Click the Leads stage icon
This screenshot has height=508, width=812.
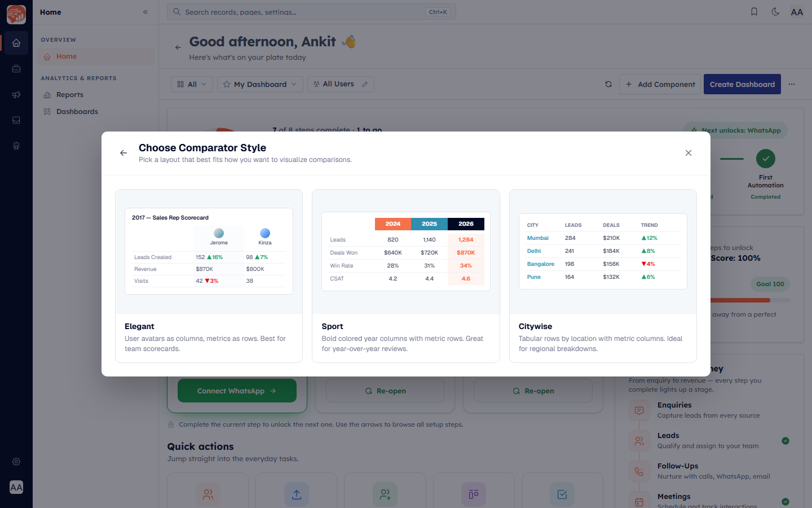639,441
